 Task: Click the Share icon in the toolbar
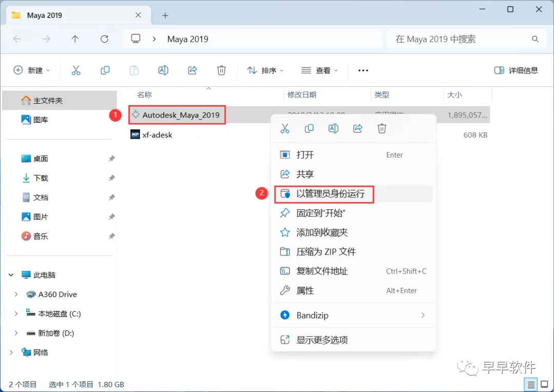[x=192, y=70]
